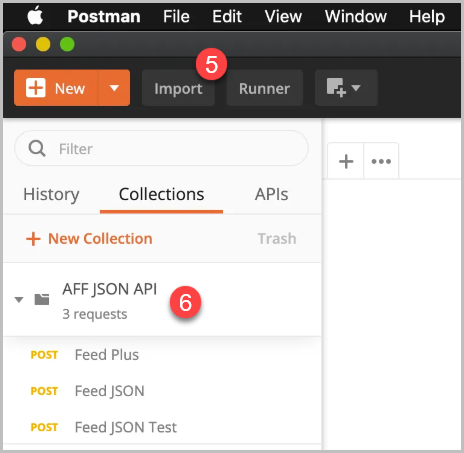Image resolution: width=464 pixels, height=453 pixels.
Task: Add a new request tab with plus
Action: click(x=346, y=162)
